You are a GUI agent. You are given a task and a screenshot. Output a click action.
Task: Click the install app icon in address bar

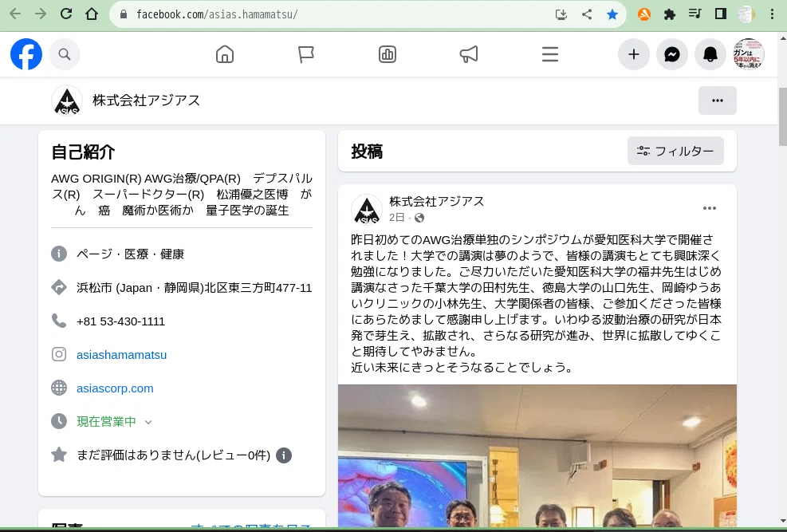[x=561, y=14]
